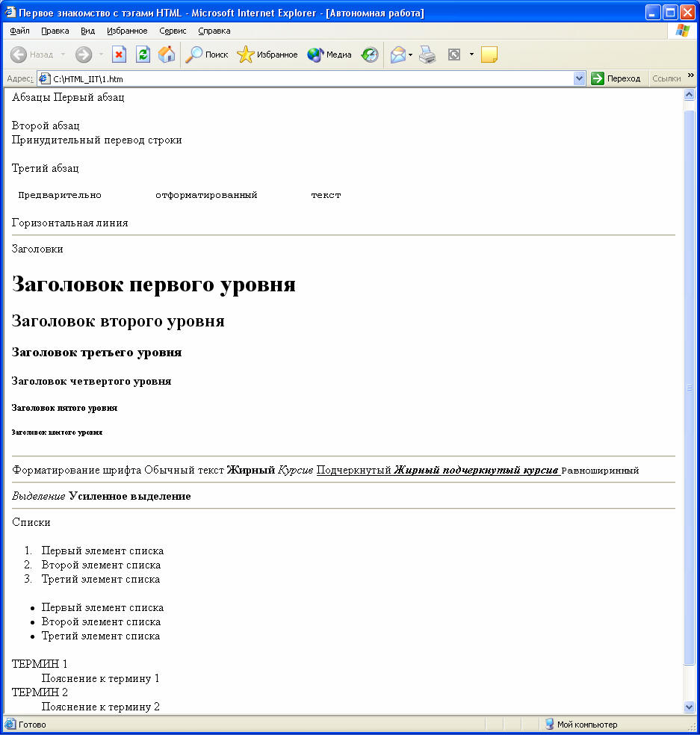Viewport: 700px width, 735px height.
Task: Expand the toolbar overflow chevron
Action: coord(690,75)
